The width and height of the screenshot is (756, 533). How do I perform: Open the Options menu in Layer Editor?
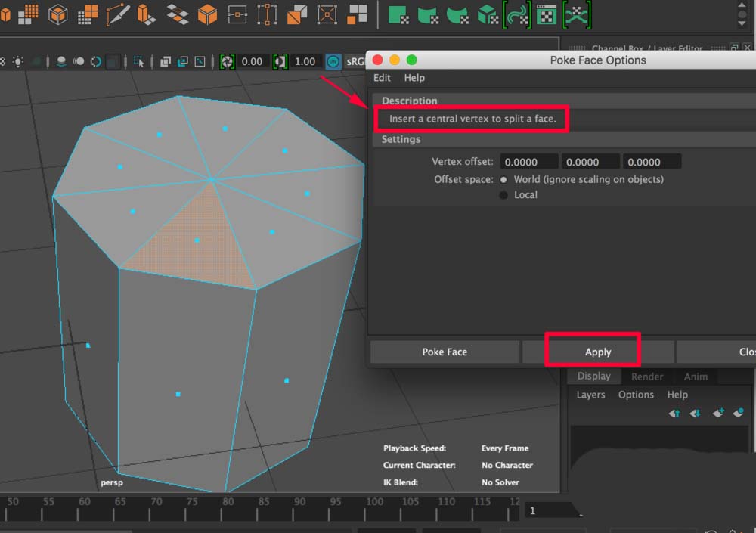click(x=636, y=395)
